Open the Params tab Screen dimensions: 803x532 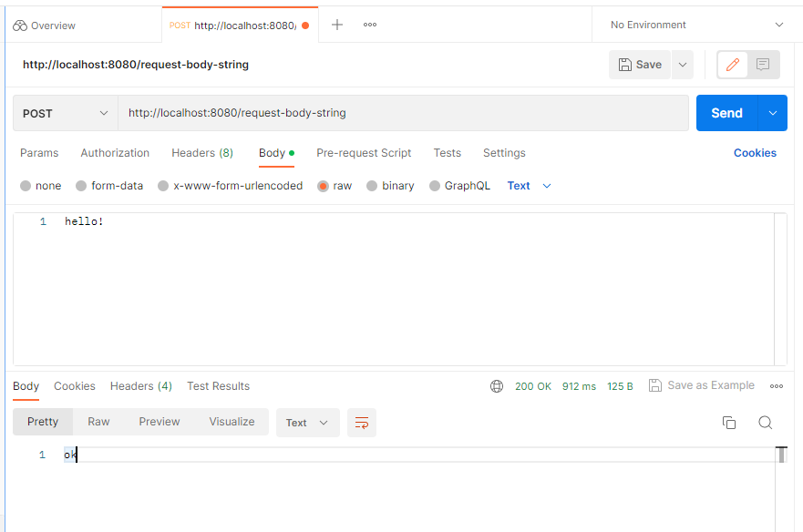[x=39, y=152]
